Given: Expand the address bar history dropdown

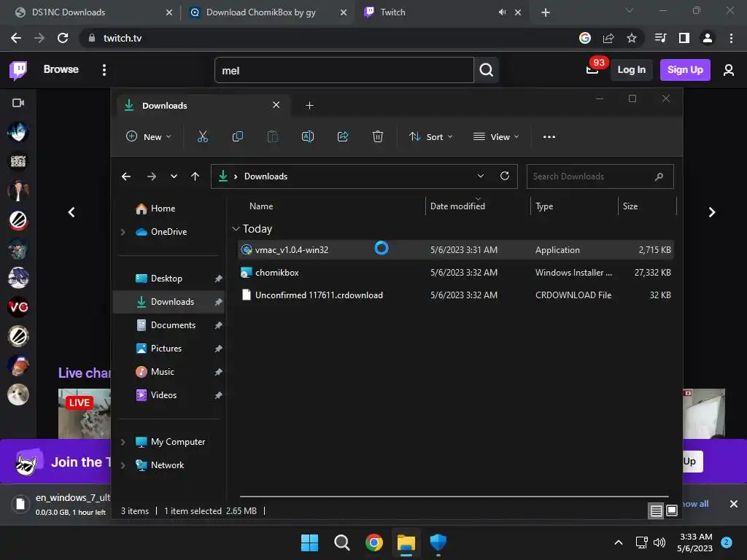Looking at the screenshot, I should 481,176.
